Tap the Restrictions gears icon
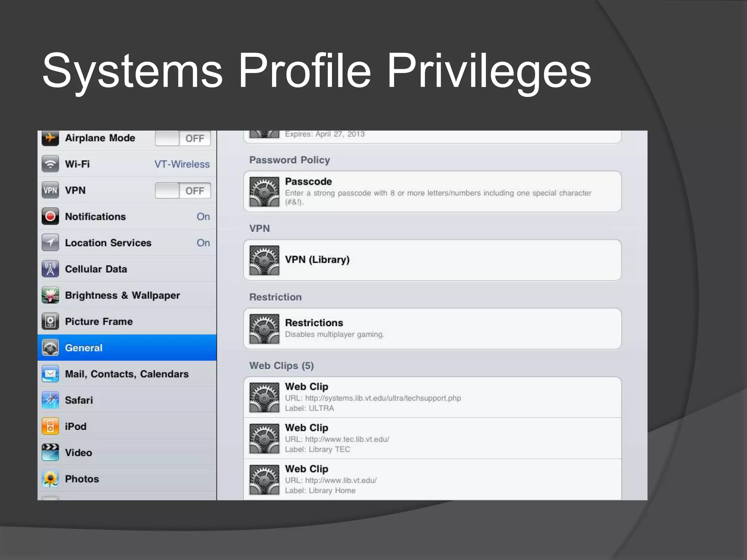The height and width of the screenshot is (560, 747). point(264,329)
